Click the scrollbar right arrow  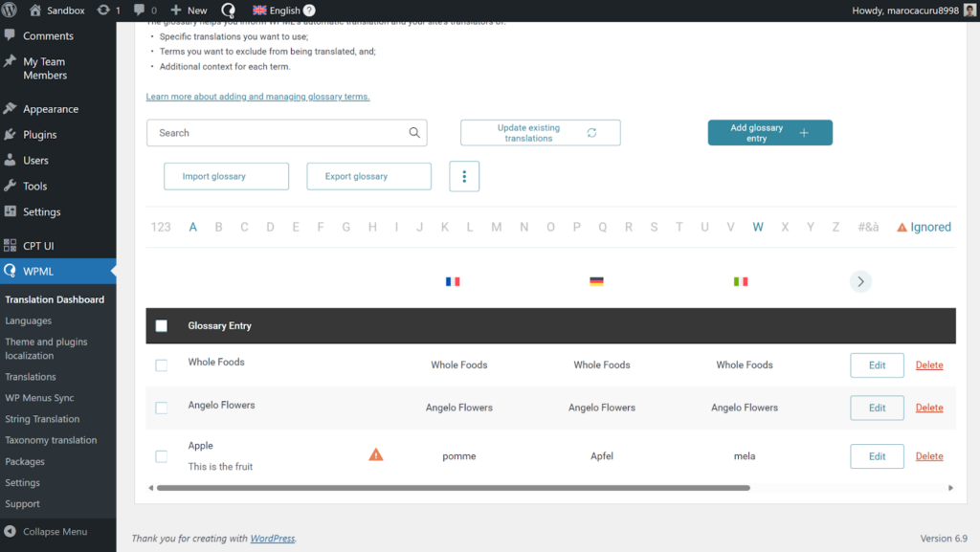pos(950,488)
